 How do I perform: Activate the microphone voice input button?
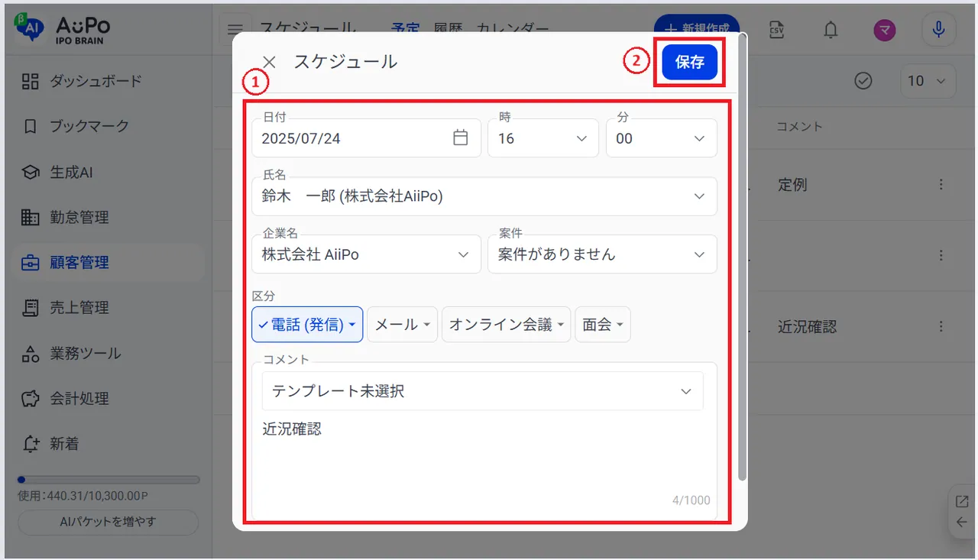pyautogui.click(x=938, y=30)
